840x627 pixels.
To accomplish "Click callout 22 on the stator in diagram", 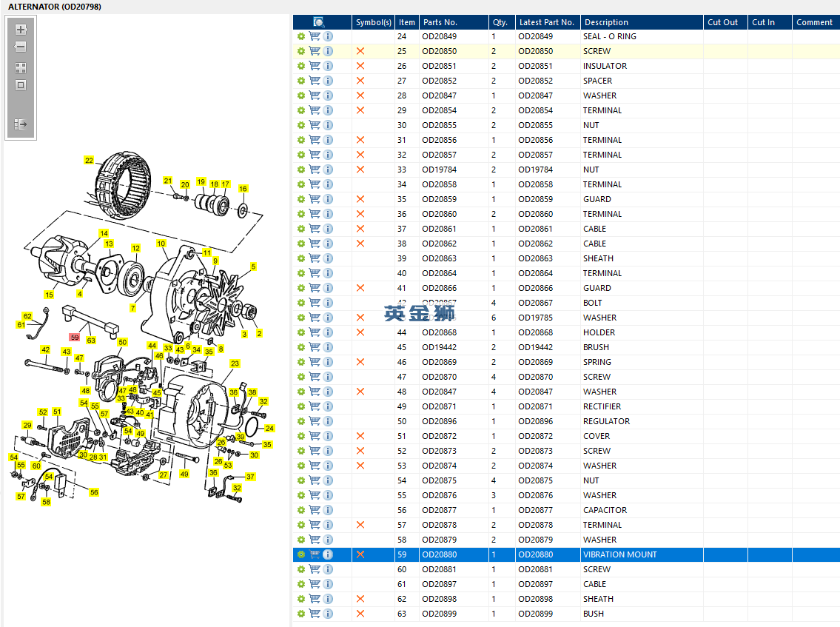I will point(89,160).
